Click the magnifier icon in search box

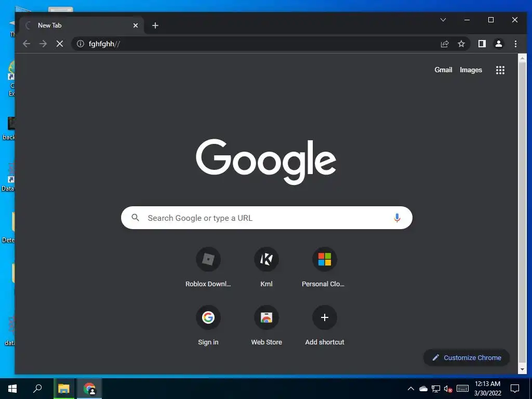[136, 218]
